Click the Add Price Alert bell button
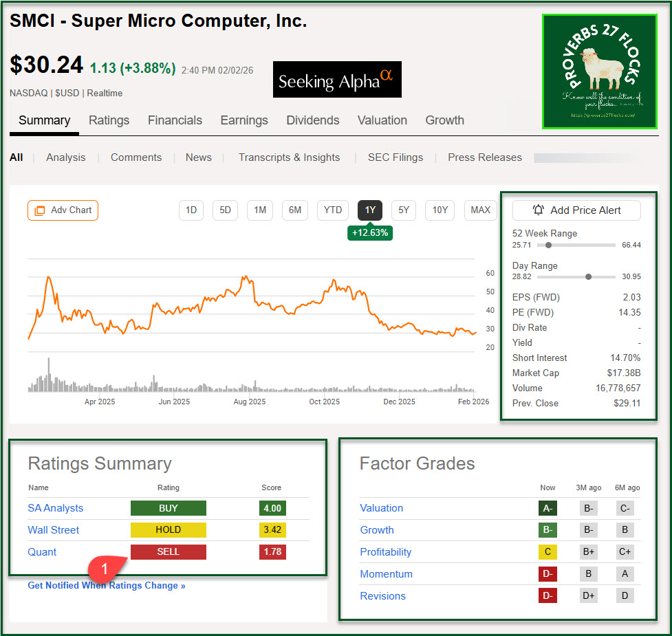This screenshot has width=672, height=636. [576, 210]
